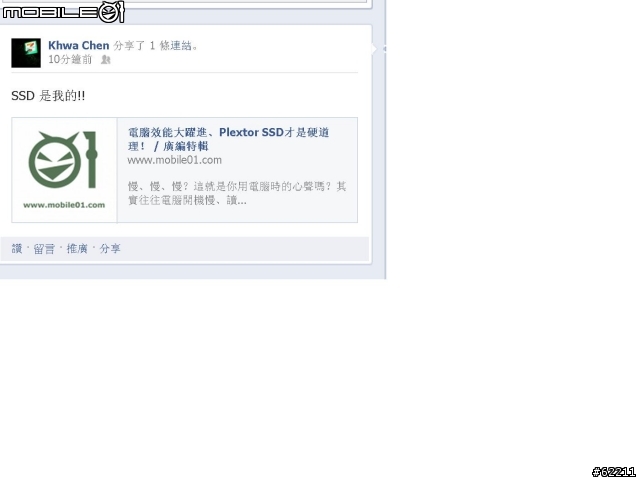
Task: Click the light blue timeline strip right of the post
Action: (379, 139)
